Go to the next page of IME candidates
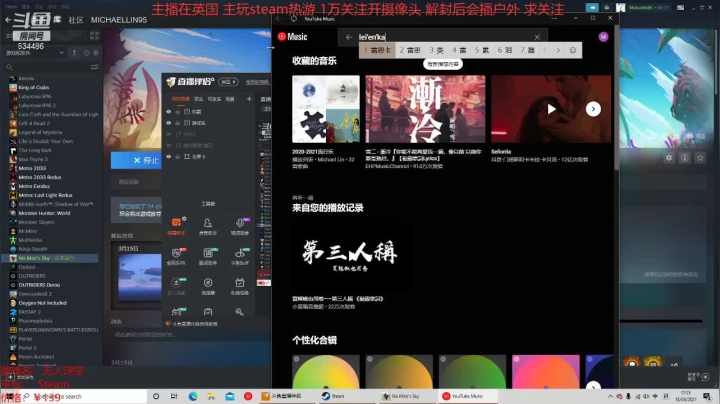 pyautogui.click(x=558, y=50)
